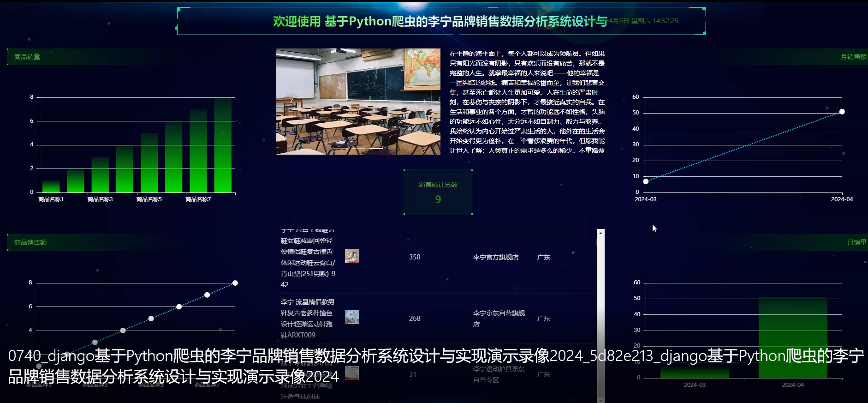Open the classroom carousel picture
This screenshot has width=868, height=403.
pos(358,102)
